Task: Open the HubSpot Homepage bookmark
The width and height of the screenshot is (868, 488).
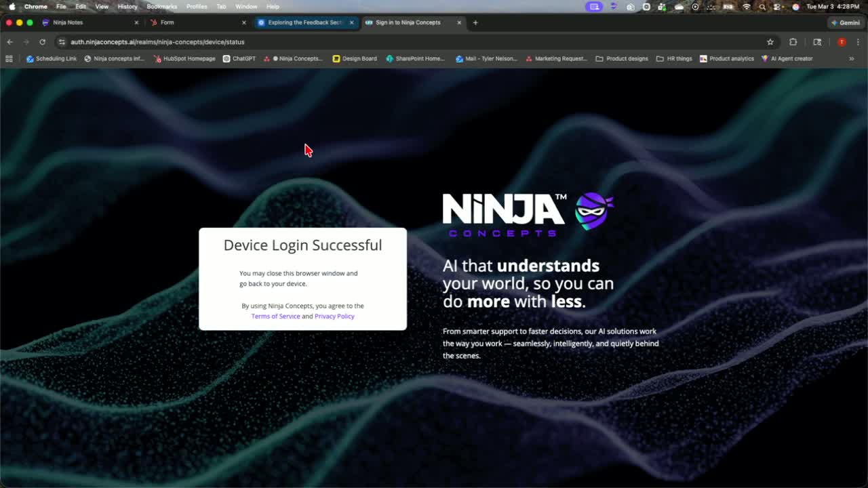Action: [184, 59]
